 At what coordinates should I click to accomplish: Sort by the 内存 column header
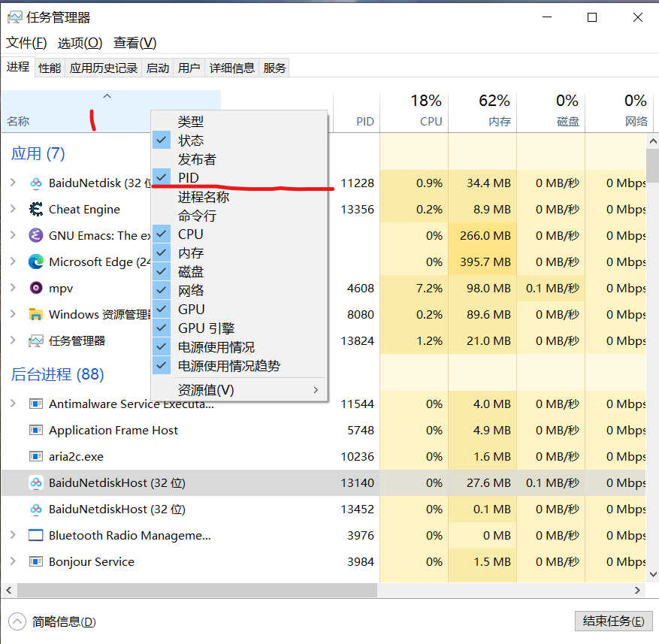pyautogui.click(x=482, y=112)
